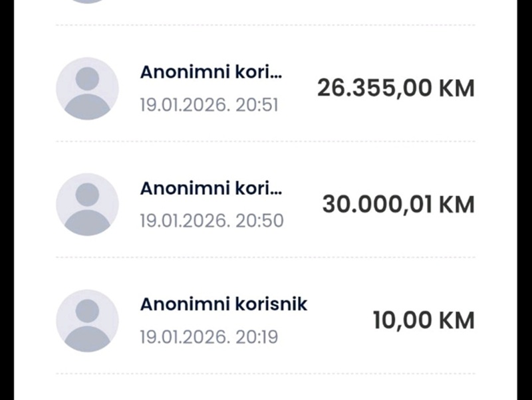Tap the black bar on the right edge
The image size is (532, 400).
pos(525,199)
